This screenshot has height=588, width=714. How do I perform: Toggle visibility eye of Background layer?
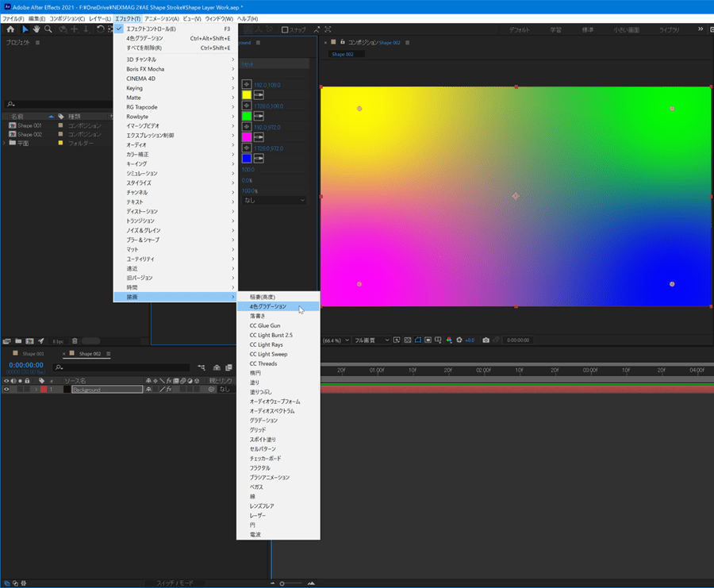(x=7, y=390)
